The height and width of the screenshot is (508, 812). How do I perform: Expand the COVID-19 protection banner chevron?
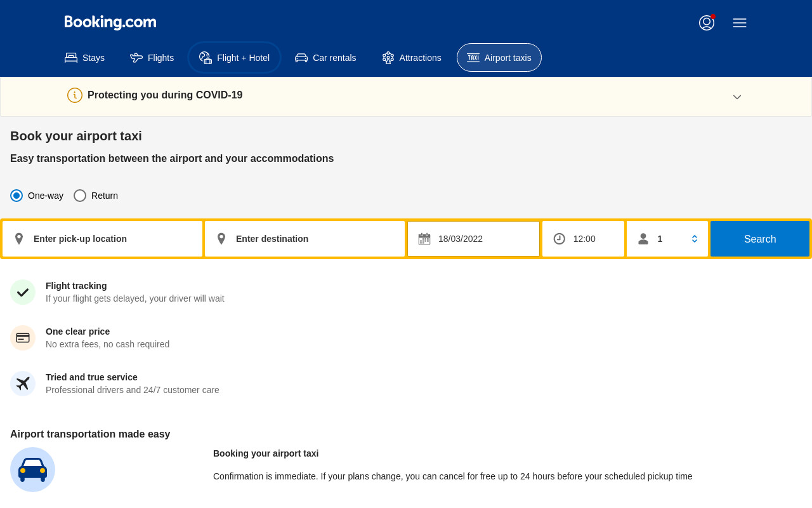tap(737, 97)
